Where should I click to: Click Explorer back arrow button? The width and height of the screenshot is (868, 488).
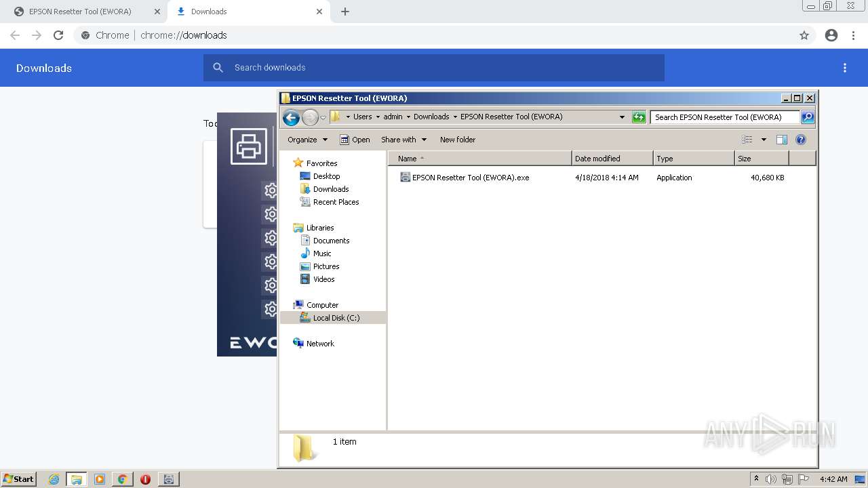pos(291,118)
